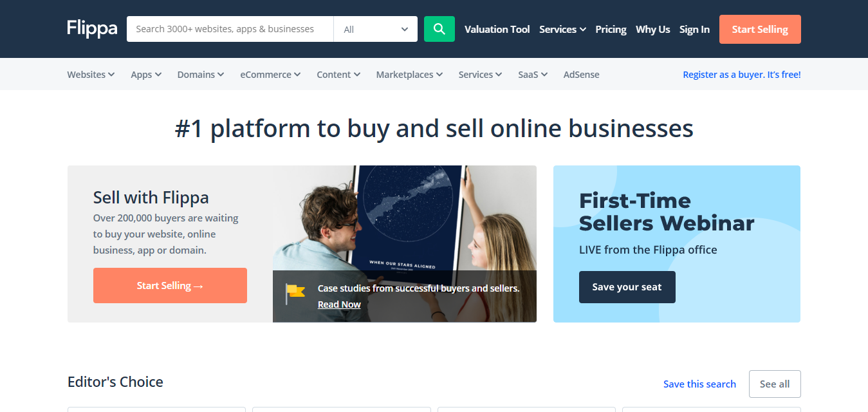Click the Flippa logo
Viewport: 868px width, 412px height.
(x=92, y=29)
